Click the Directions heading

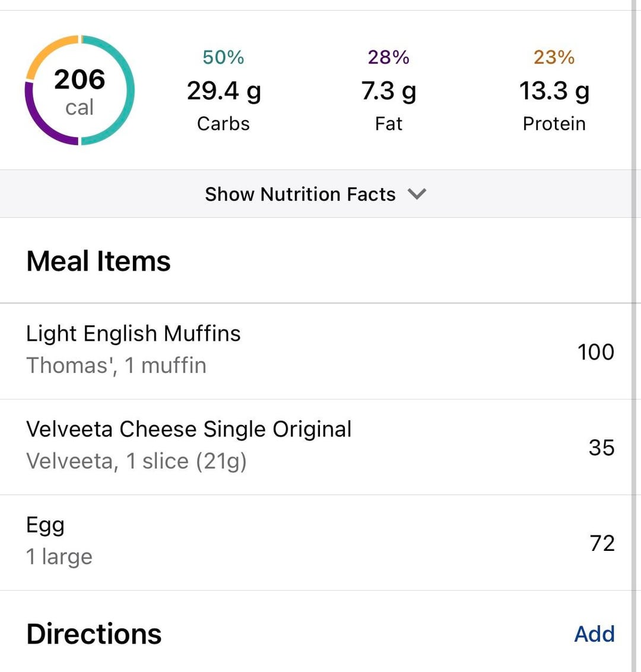pos(94,634)
